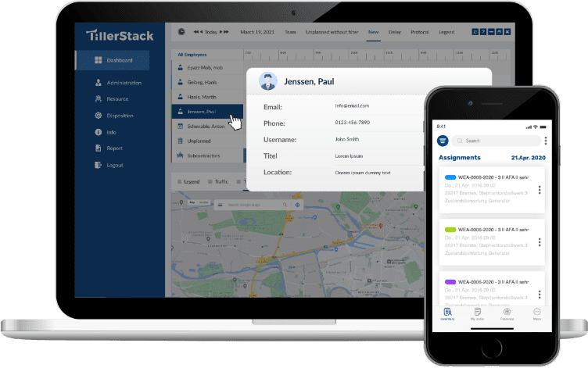The image size is (588, 368).
Task: Expand the three-dot menu beside phone search
Action: click(545, 141)
